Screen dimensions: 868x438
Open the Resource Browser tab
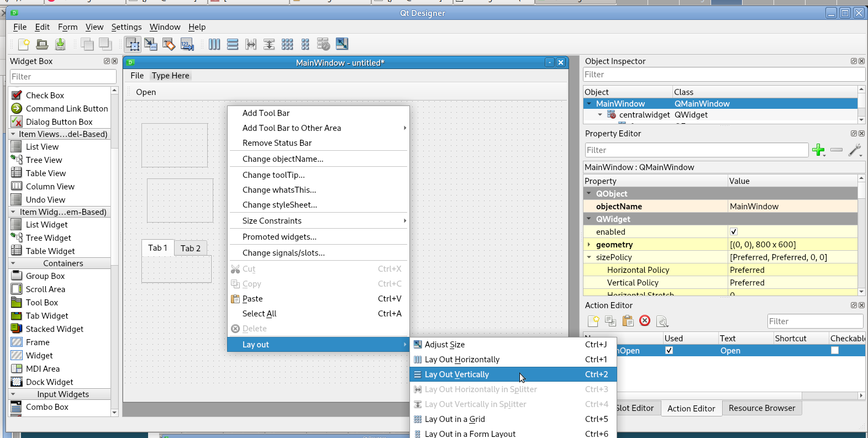[761, 408]
